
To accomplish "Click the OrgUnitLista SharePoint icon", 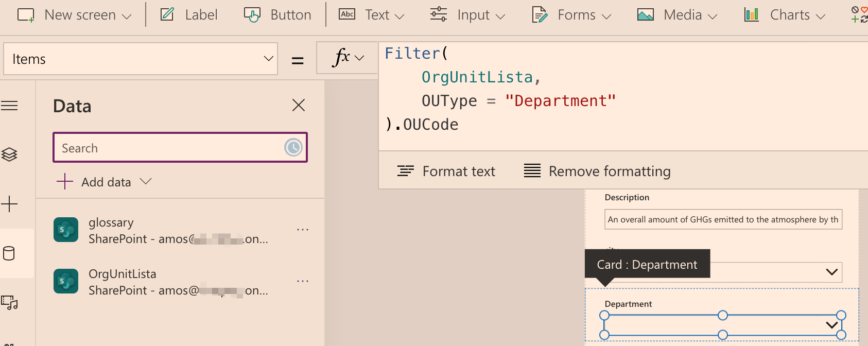I will click(x=66, y=281).
